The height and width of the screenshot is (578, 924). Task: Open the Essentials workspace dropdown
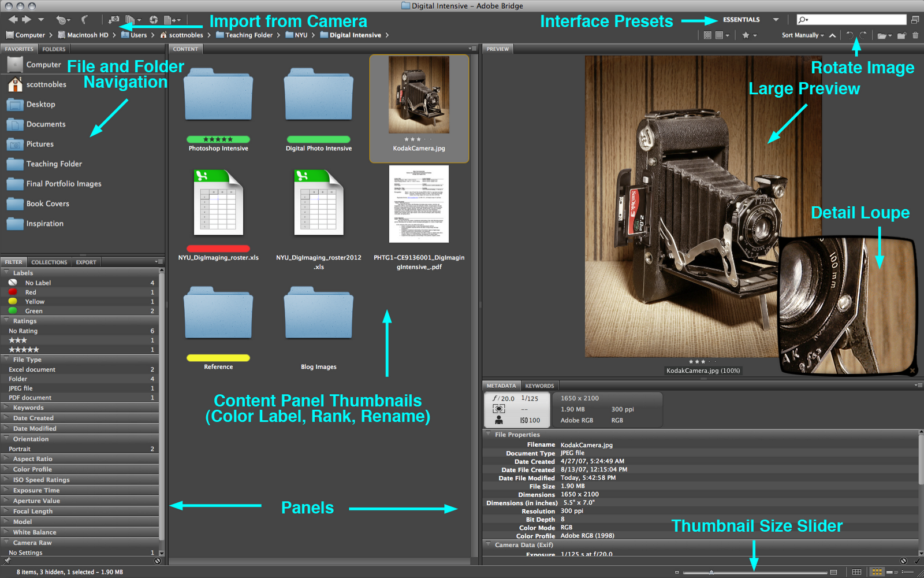(776, 19)
